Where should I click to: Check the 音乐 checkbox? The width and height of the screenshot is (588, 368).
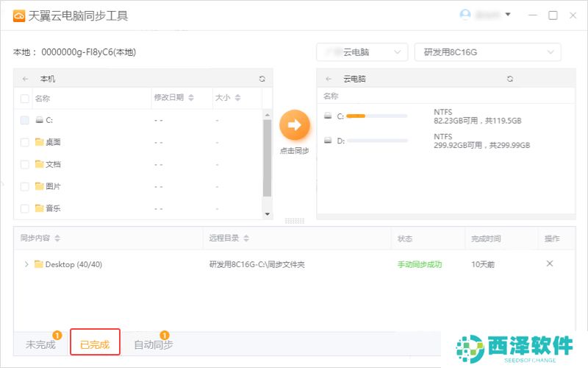pos(25,209)
